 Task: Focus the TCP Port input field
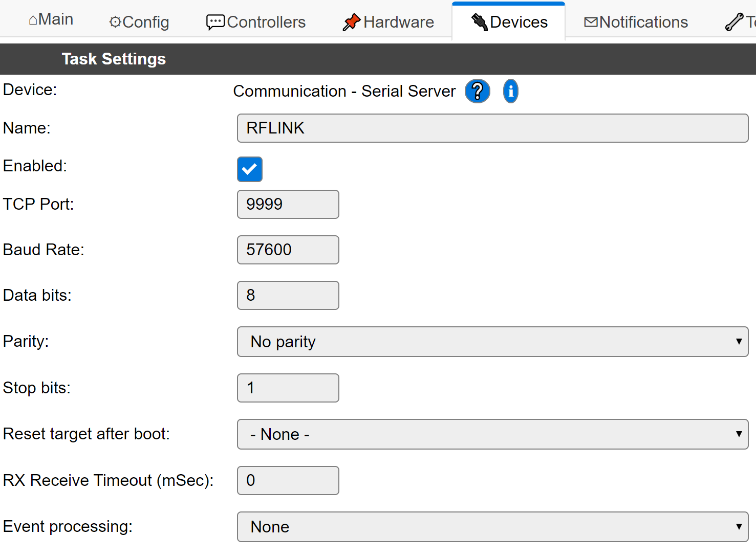coord(288,205)
